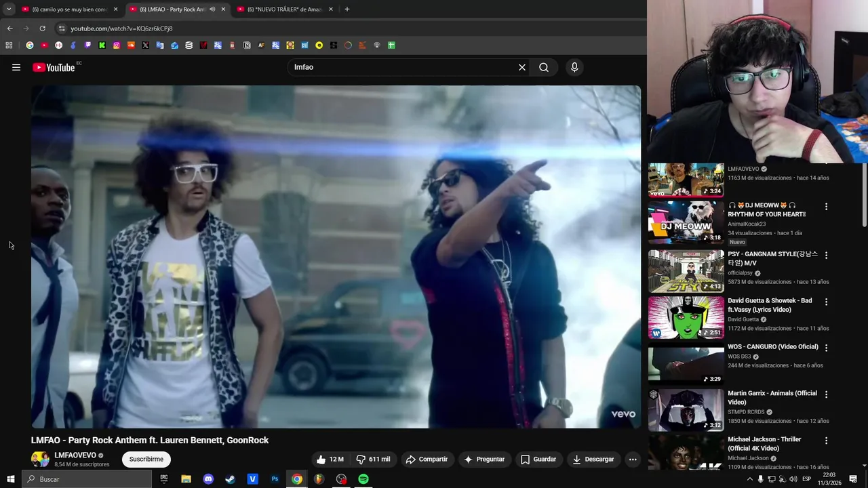Close the NUEVO TRÁILER tab
Image resolution: width=868 pixels, height=488 pixels.
pyautogui.click(x=331, y=9)
